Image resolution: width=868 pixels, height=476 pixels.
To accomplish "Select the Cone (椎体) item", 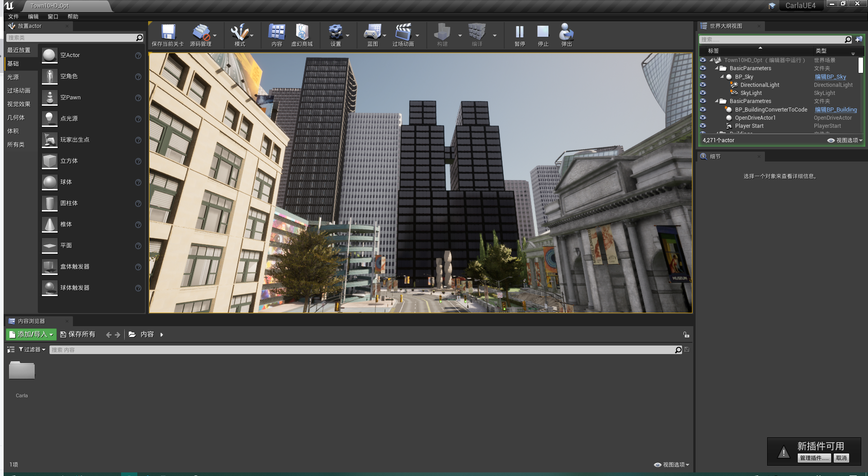I will [x=91, y=225].
